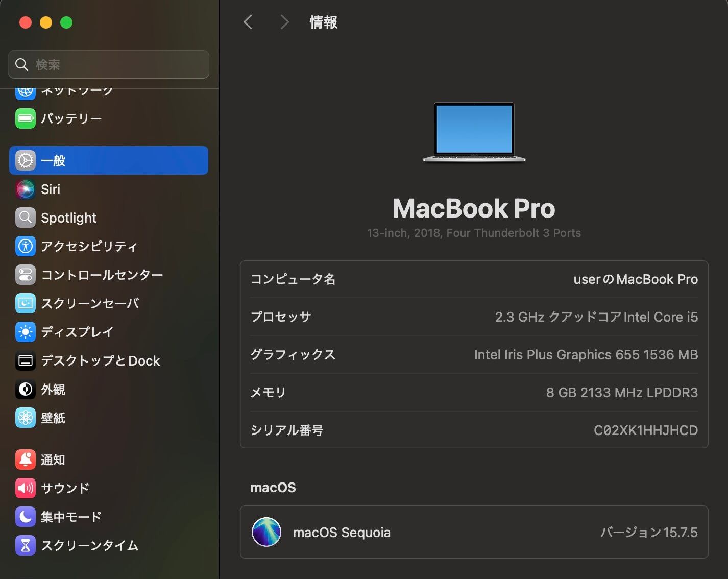Open the 壁紙 wallpaper icon
The image size is (728, 579).
tap(25, 418)
